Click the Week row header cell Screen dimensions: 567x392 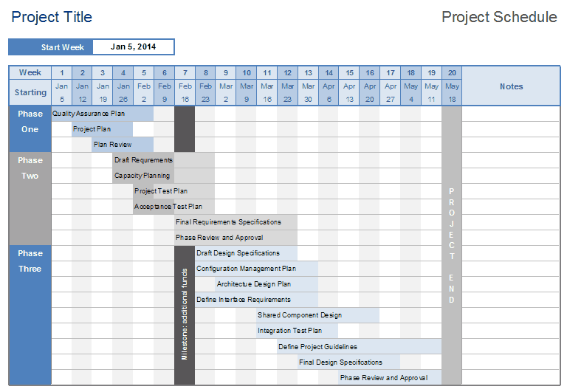coord(30,72)
